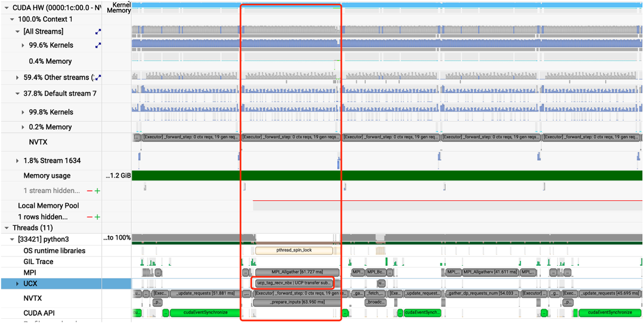644x323 pixels.
Task: Select the OS runtime libraries row
Action: pos(54,251)
